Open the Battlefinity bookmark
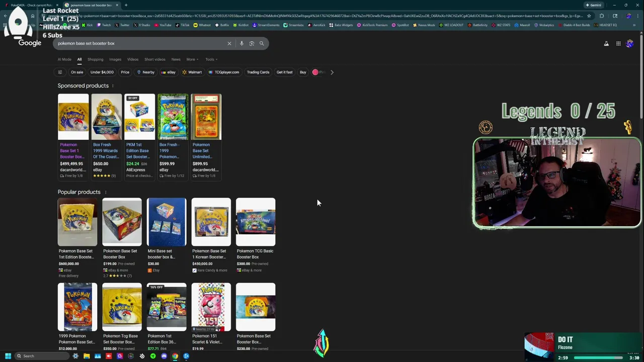 pyautogui.click(x=478, y=25)
